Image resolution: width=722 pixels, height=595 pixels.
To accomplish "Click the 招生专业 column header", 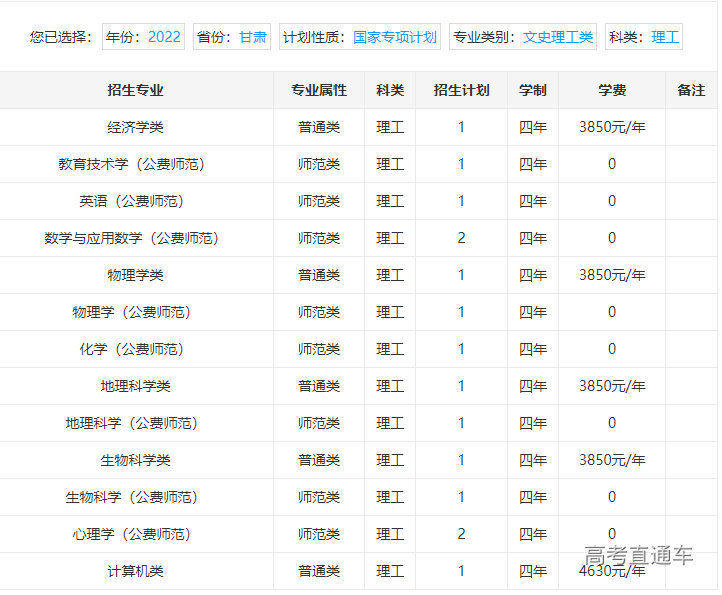I will pos(136,90).
